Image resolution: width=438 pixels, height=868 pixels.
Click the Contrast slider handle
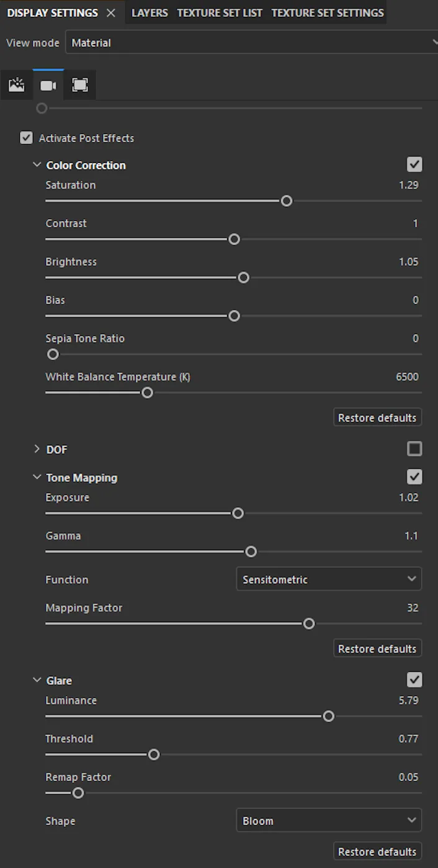(x=234, y=240)
